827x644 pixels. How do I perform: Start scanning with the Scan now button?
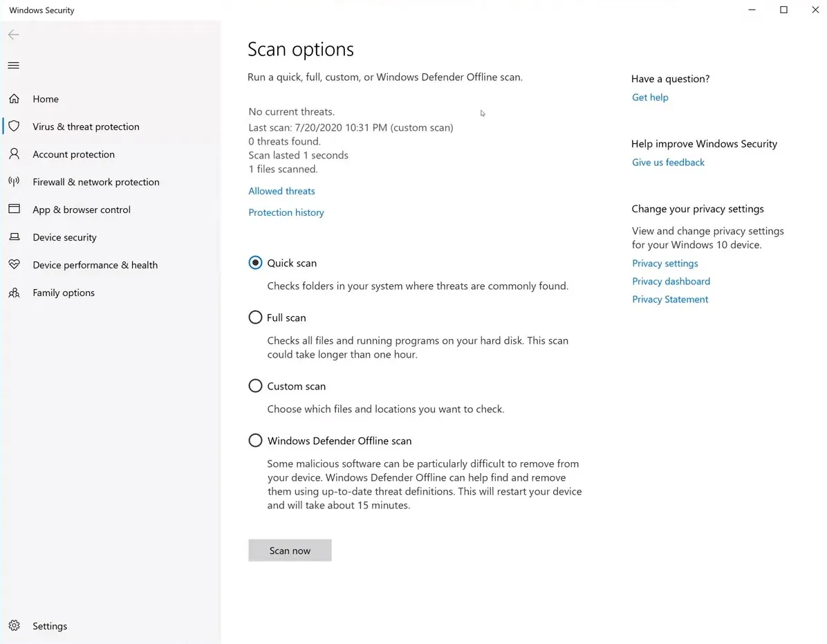[290, 550]
